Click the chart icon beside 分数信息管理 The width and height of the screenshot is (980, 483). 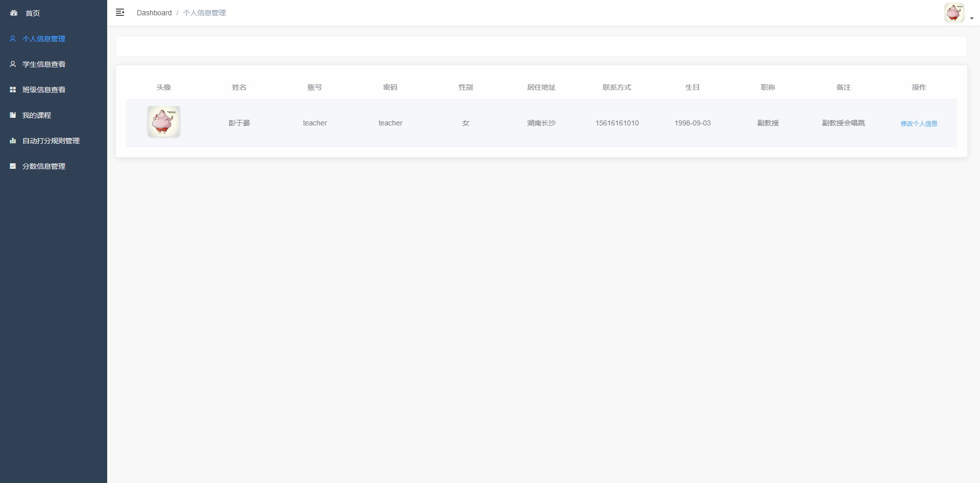coord(13,166)
